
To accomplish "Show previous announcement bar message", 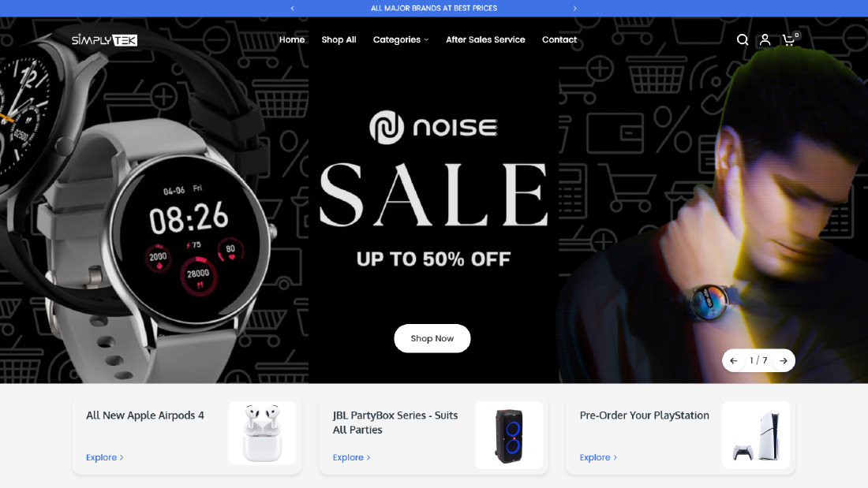I will pos(292,9).
